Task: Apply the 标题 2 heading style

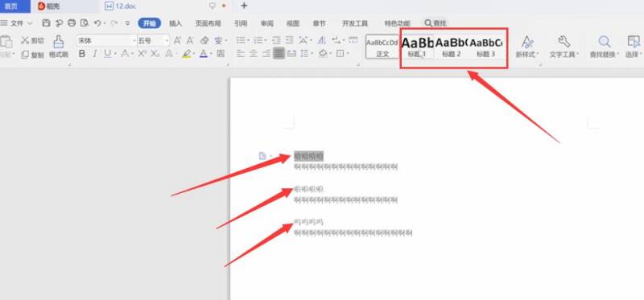Action: (x=452, y=47)
